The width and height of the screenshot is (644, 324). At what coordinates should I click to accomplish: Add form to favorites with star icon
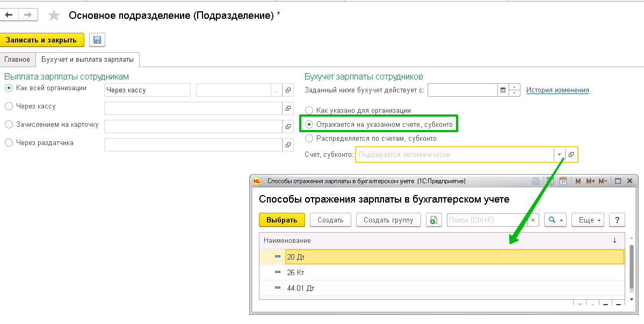tap(54, 16)
